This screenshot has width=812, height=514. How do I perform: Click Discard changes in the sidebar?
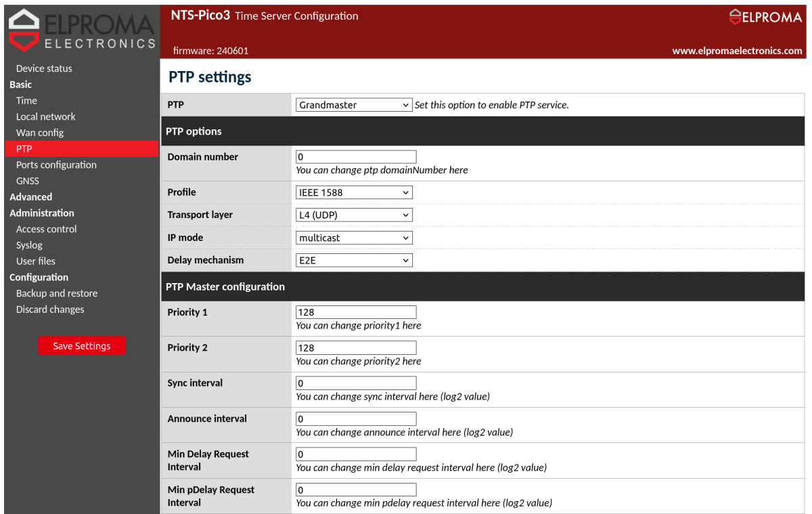(49, 309)
